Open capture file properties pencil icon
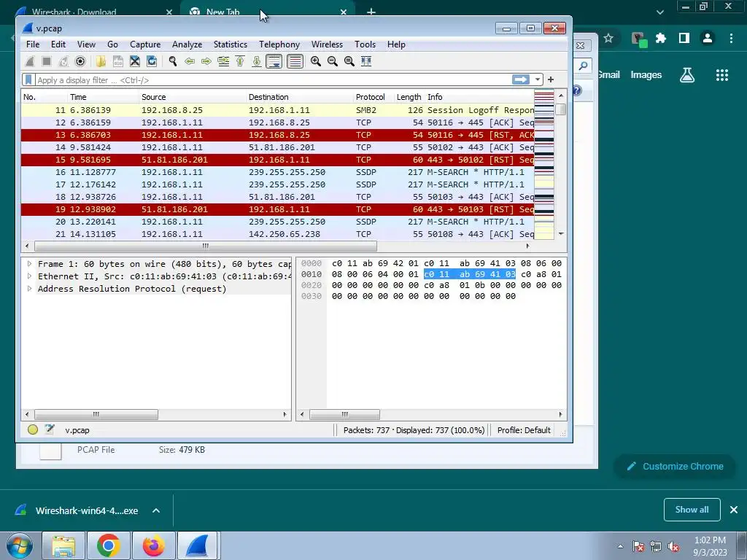The width and height of the screenshot is (747, 560). (x=50, y=429)
